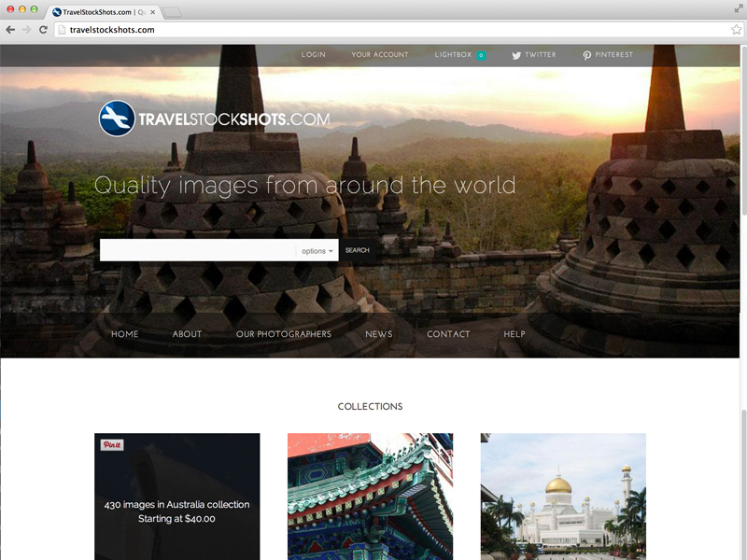This screenshot has width=747, height=560.
Task: Open the News menu item
Action: (x=378, y=334)
